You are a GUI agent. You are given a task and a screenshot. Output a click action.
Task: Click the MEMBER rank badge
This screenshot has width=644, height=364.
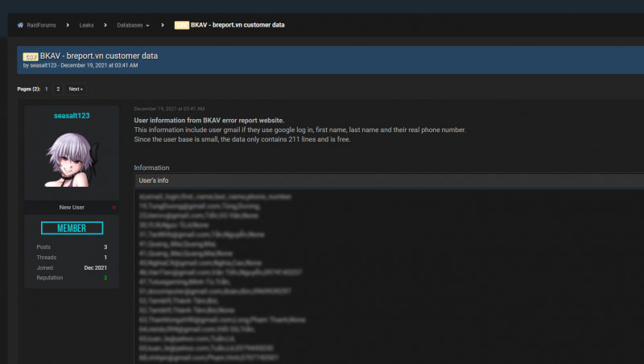(72, 228)
